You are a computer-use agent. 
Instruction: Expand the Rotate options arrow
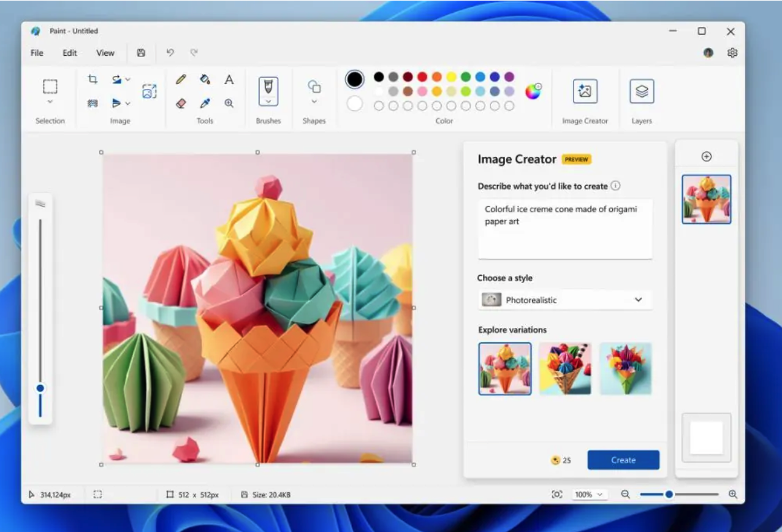click(x=127, y=79)
